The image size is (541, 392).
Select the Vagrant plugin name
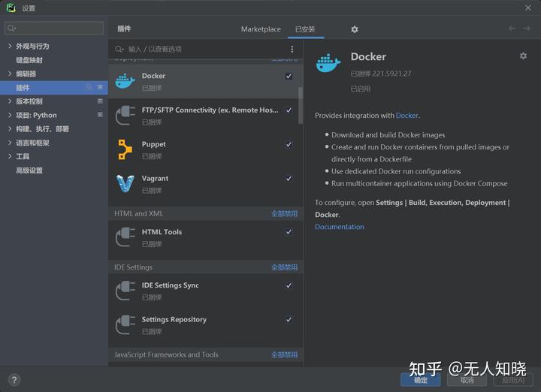[x=155, y=179]
